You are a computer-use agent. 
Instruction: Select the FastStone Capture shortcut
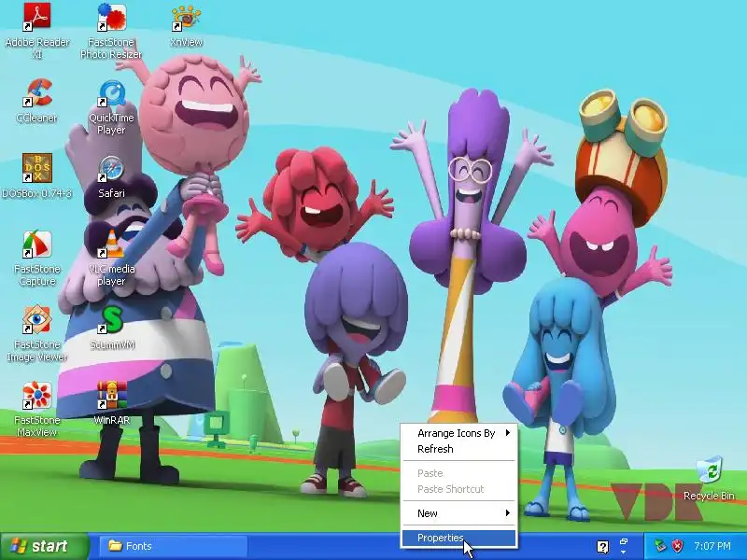pos(37,244)
